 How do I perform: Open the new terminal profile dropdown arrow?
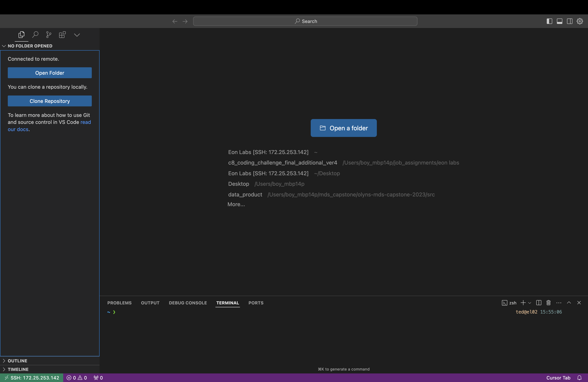[529, 303]
